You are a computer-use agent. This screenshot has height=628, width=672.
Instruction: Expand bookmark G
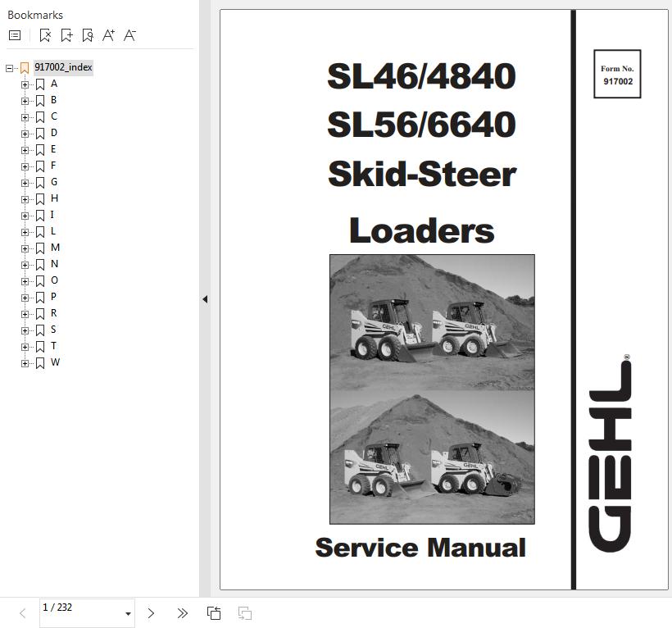click(25, 183)
